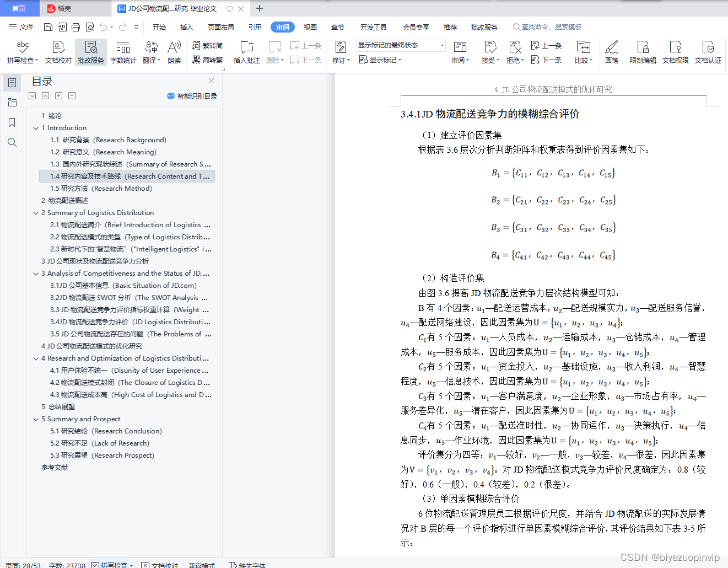Open the 会员专享 tab
This screenshot has height=568, width=728.
pos(416,27)
